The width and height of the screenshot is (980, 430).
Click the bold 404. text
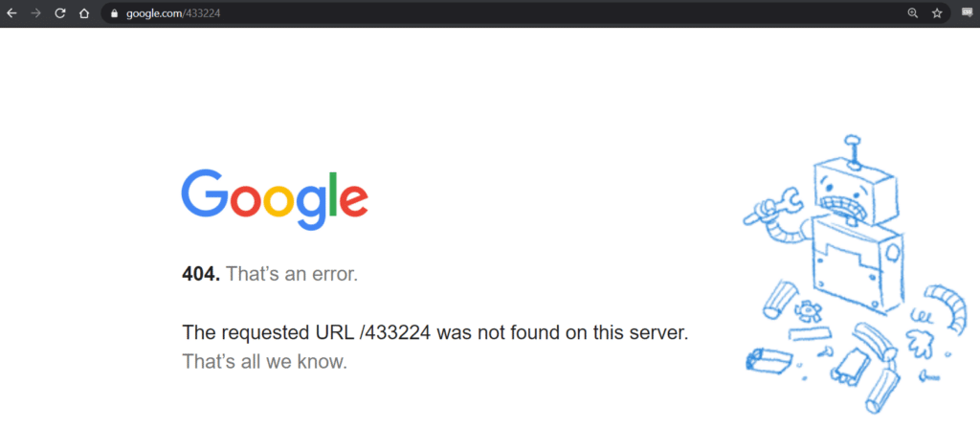coord(201,274)
